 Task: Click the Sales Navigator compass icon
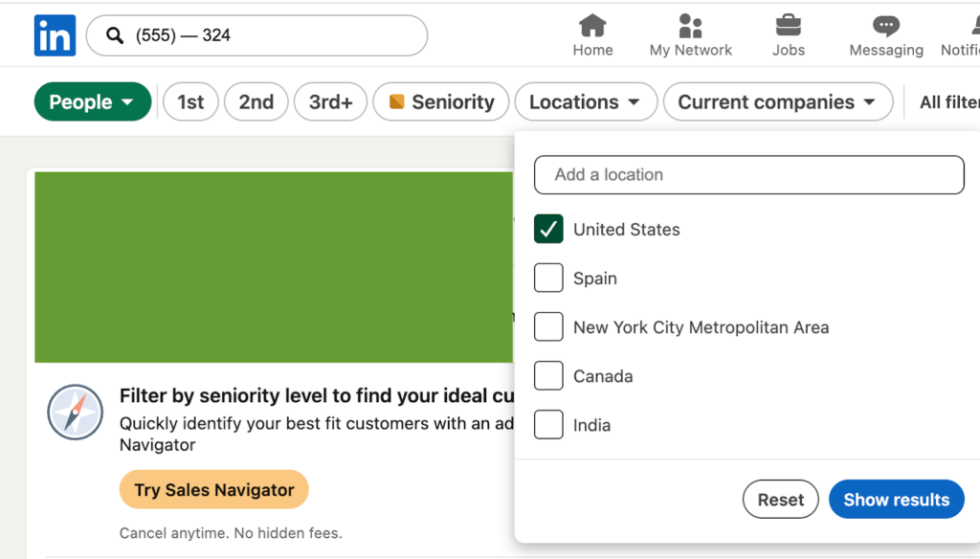[75, 413]
